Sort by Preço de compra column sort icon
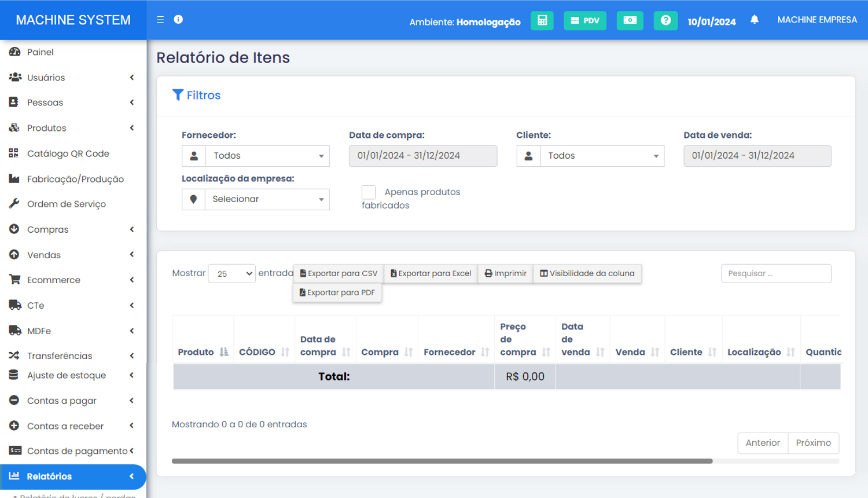Viewport: 868px width, 498px height. point(546,352)
